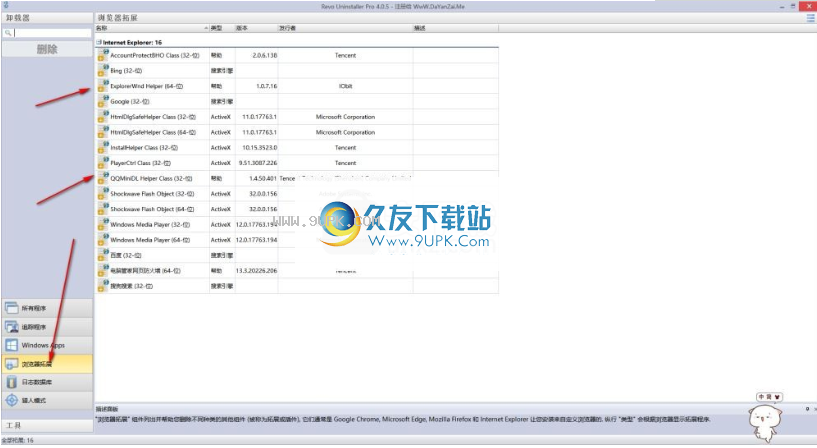
Task: Focus the search input field
Action: click(x=52, y=33)
